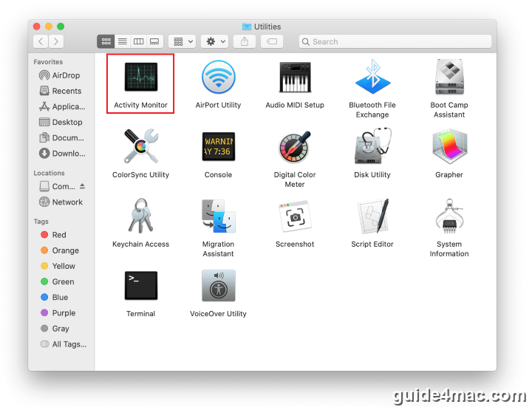
Task: Filter by the Green tag
Action: click(58, 281)
